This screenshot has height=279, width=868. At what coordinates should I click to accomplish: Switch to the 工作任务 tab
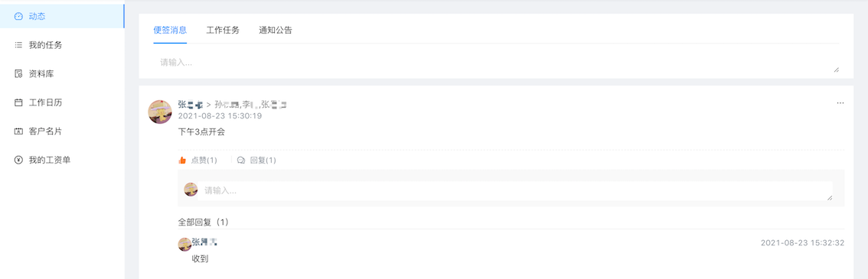pyautogui.click(x=223, y=31)
